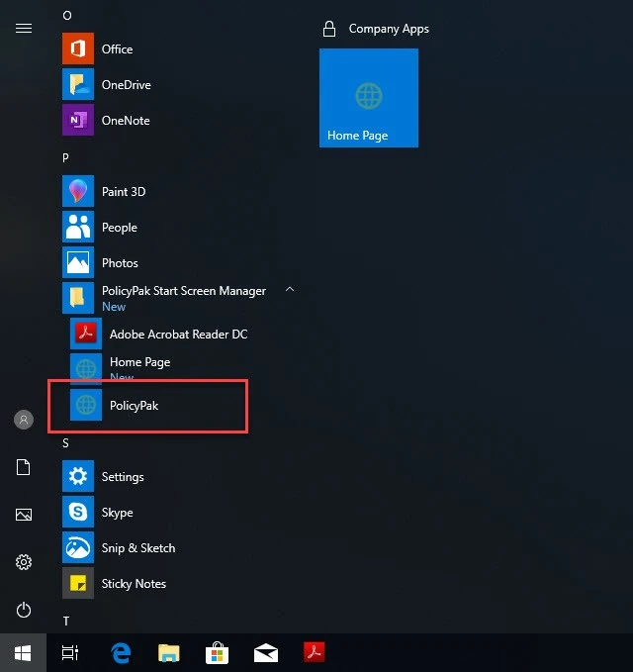Open the Power options button
Screen dimensions: 633x672
[x=24, y=610]
